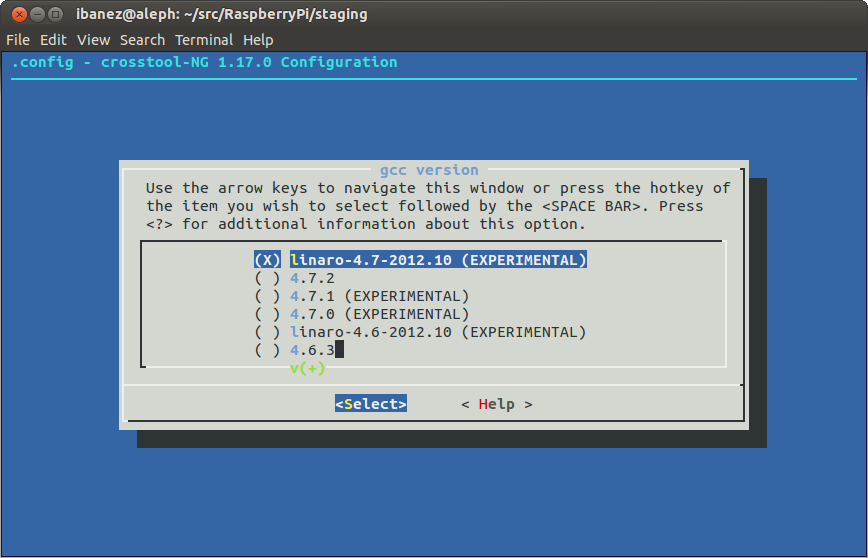Viewport: 868px width, 558px height.
Task: Open the View menu
Action: click(x=94, y=40)
